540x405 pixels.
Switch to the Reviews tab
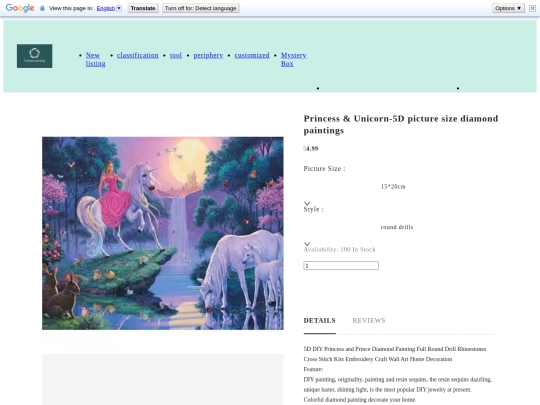369,321
